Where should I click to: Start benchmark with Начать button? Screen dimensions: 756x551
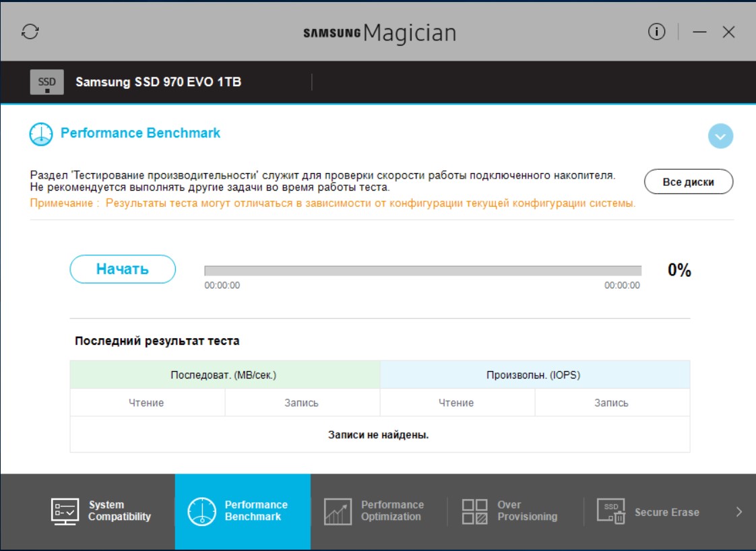123,269
